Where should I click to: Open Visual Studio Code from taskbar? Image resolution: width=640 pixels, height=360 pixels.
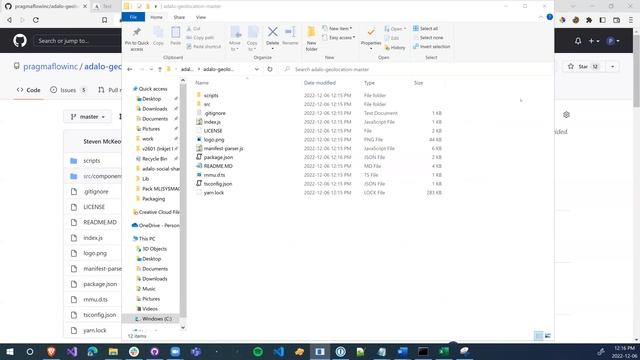click(x=279, y=351)
